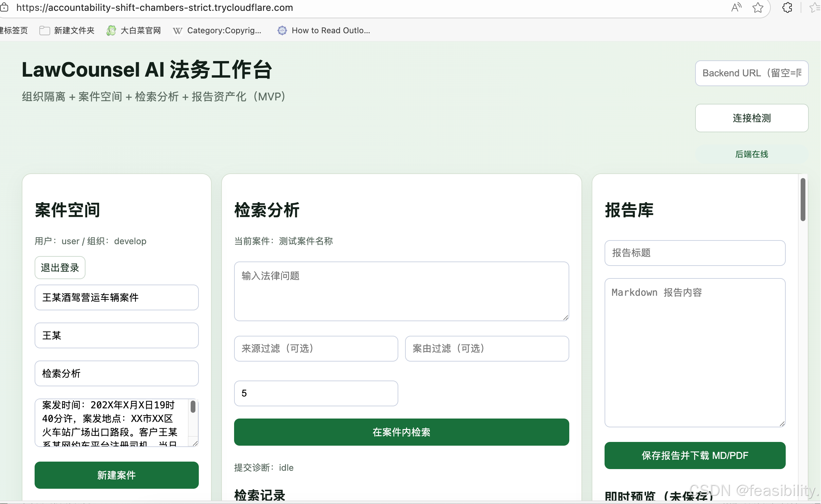Image resolution: width=821 pixels, height=504 pixels.
Task: Click the favorites star icon in address bar
Action: (x=758, y=7)
